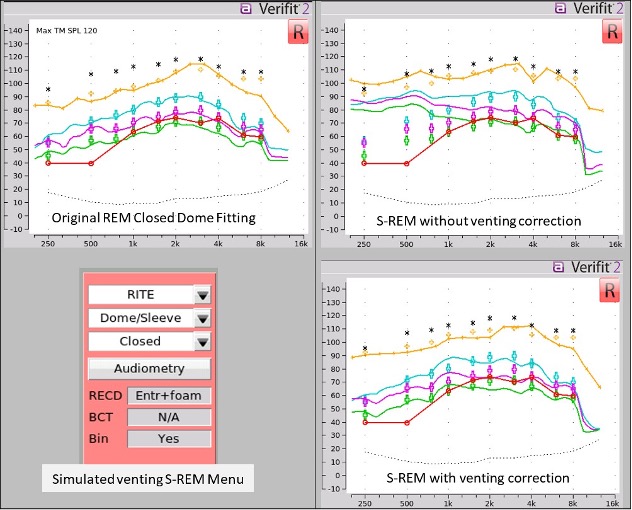This screenshot has height=510, width=632.
Task: Click the 250 axis label in Original REM graph
Action: (x=48, y=244)
